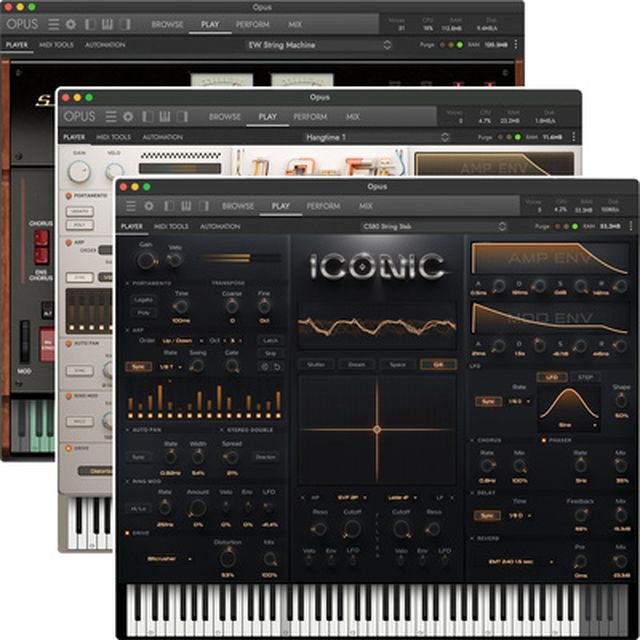Open the three-dot options menu in the middle window
This screenshot has width=640, height=640.
tap(574, 137)
